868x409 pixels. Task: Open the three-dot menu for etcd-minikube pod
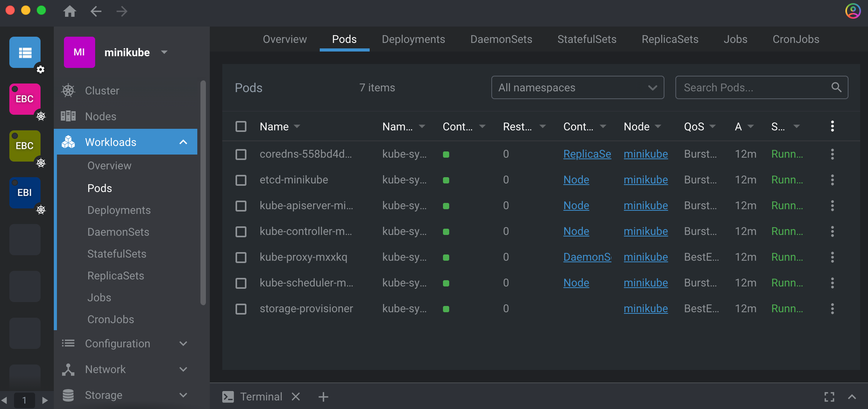[832, 180]
